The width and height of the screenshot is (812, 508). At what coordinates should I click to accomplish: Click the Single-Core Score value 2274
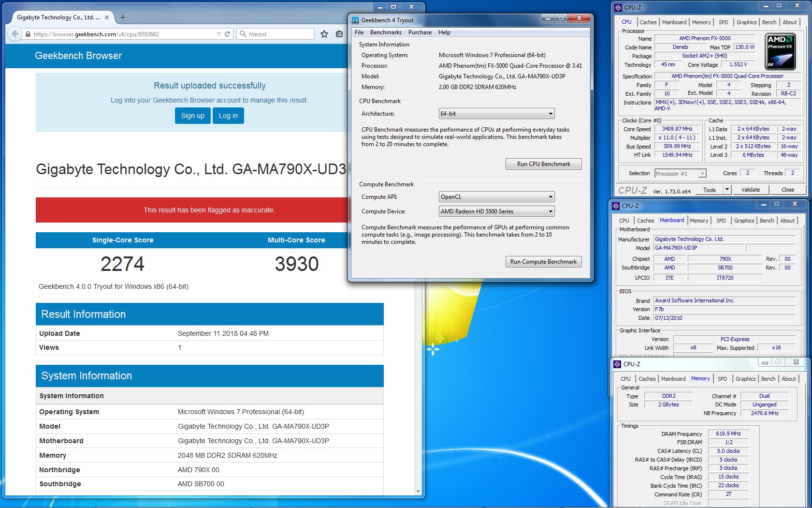pos(123,264)
